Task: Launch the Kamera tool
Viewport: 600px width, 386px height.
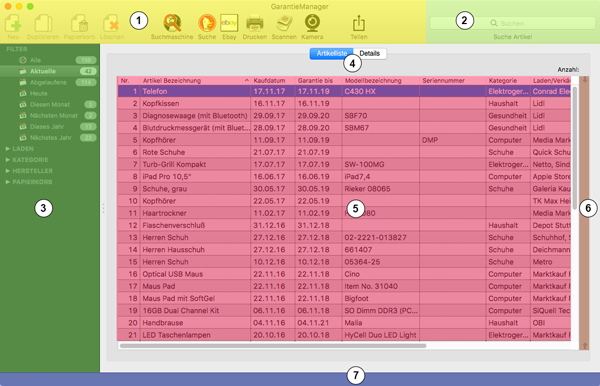Action: (312, 23)
